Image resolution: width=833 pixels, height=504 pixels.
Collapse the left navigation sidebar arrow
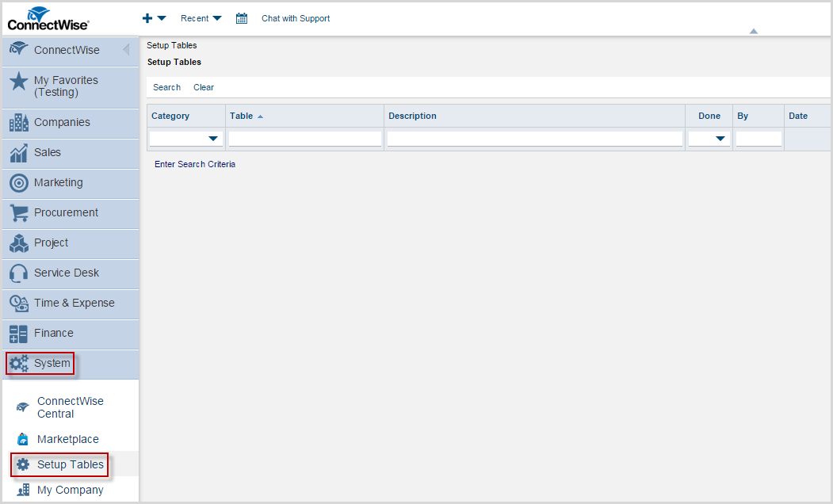[x=126, y=50]
